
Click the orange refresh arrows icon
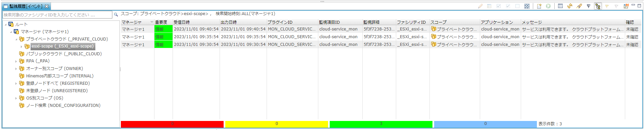point(570,6)
